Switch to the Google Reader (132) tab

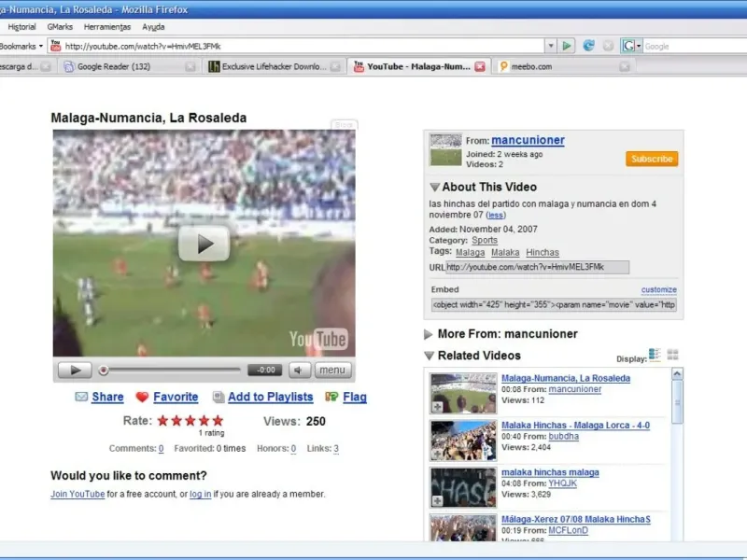click(130, 66)
